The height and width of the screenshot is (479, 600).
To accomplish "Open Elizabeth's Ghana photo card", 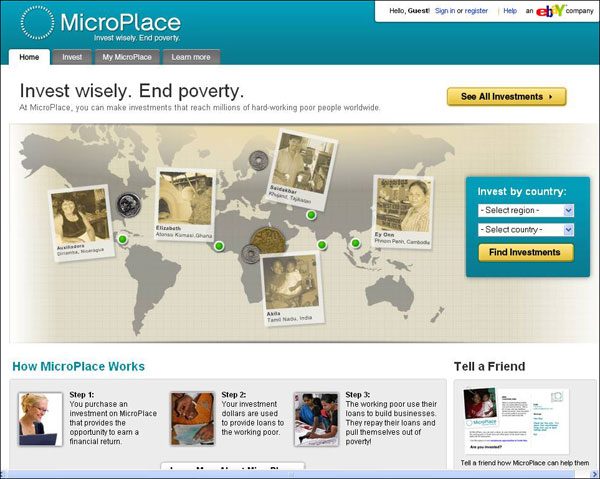I will tap(185, 205).
